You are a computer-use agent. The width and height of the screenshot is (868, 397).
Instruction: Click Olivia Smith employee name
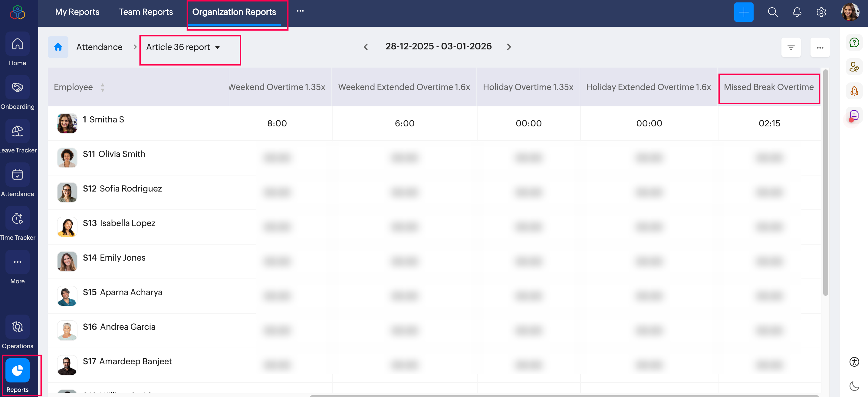pyautogui.click(x=122, y=154)
